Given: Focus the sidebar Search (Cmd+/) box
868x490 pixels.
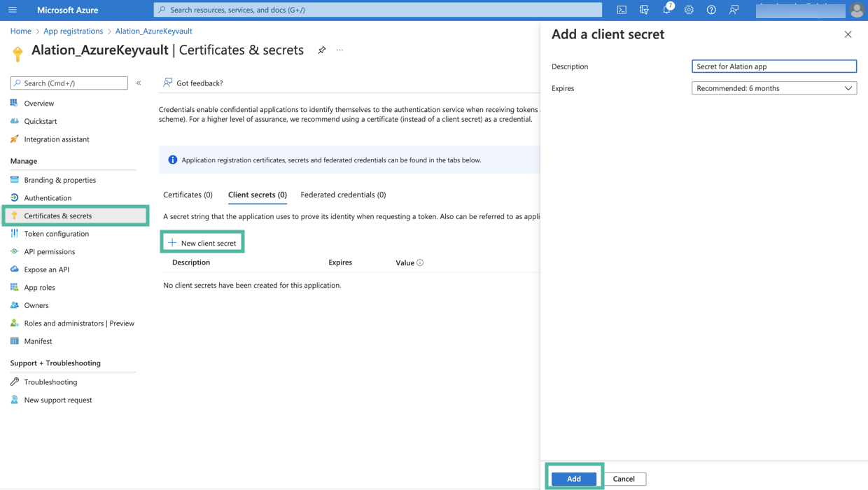Looking at the screenshot, I should [x=69, y=83].
